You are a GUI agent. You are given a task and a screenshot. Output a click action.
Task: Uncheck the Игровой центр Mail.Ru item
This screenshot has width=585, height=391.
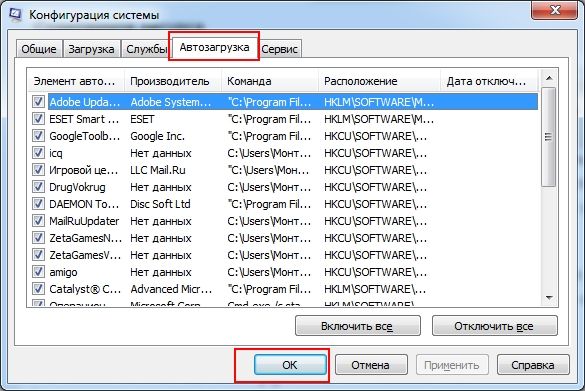click(38, 170)
